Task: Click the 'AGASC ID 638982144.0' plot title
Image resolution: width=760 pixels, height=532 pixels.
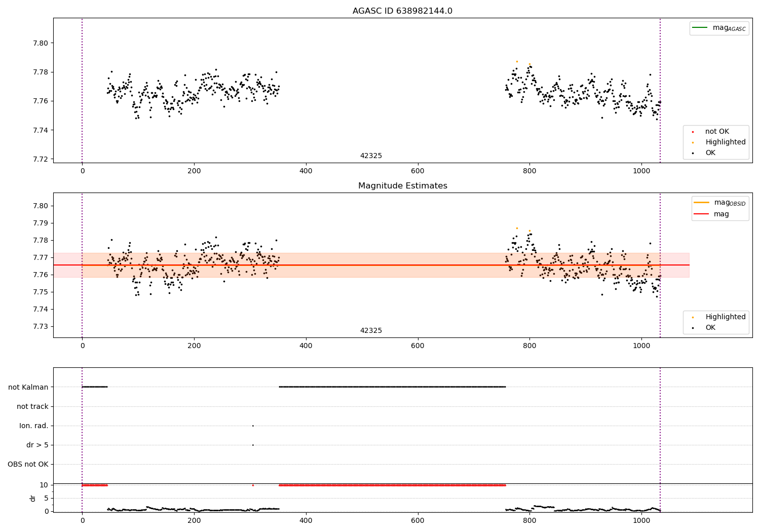Action: point(402,11)
